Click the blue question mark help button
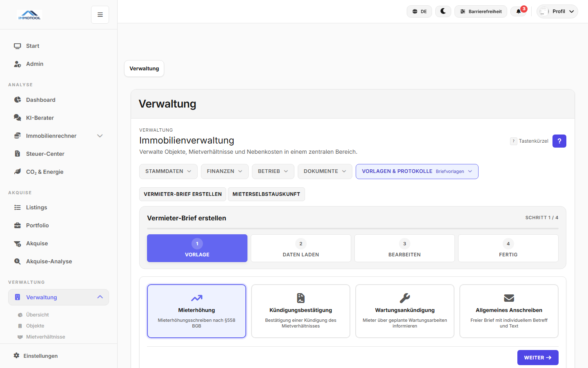The height and width of the screenshot is (368, 588). click(559, 141)
